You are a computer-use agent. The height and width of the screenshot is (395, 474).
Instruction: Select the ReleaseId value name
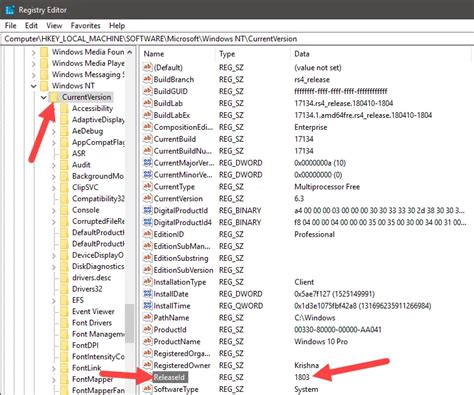tap(169, 377)
